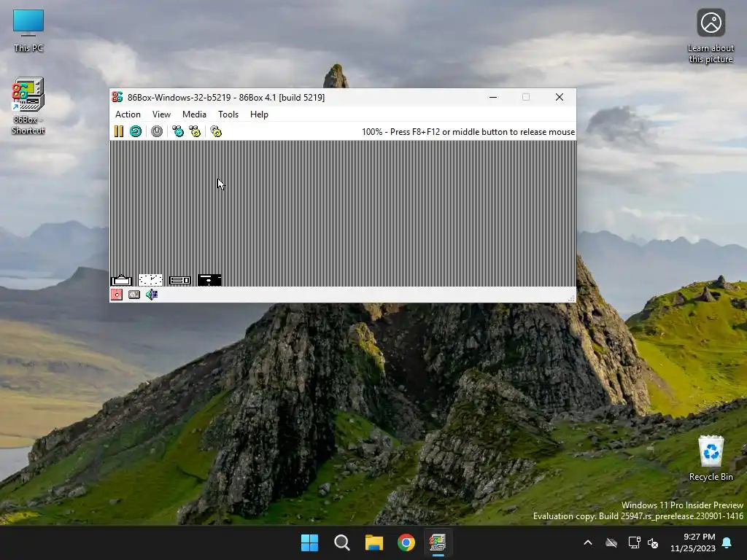Open File Explorer from the taskbar

coord(374,542)
